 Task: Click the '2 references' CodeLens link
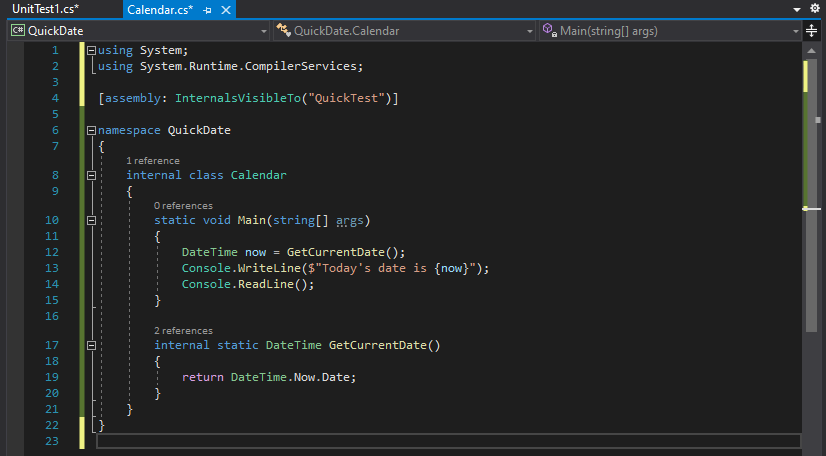tap(183, 331)
